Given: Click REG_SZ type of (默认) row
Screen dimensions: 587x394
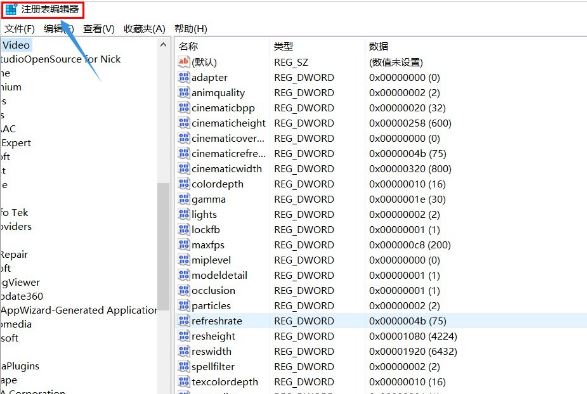Looking at the screenshot, I should (291, 62).
